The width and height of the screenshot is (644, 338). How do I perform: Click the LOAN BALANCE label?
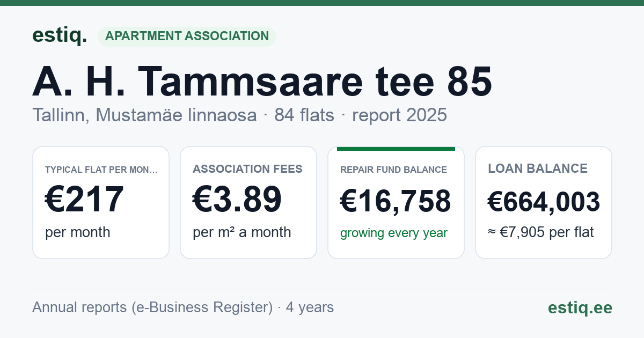point(538,168)
